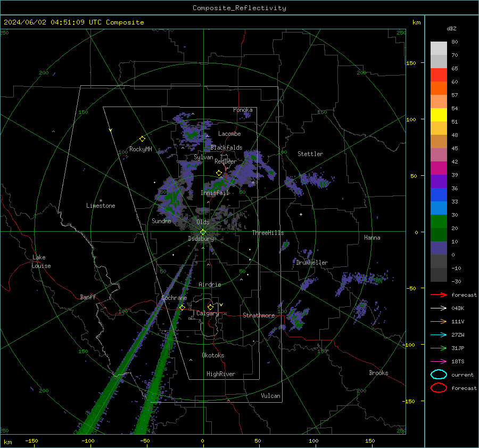Click the yellow swatch between 54 and 51

(439, 115)
